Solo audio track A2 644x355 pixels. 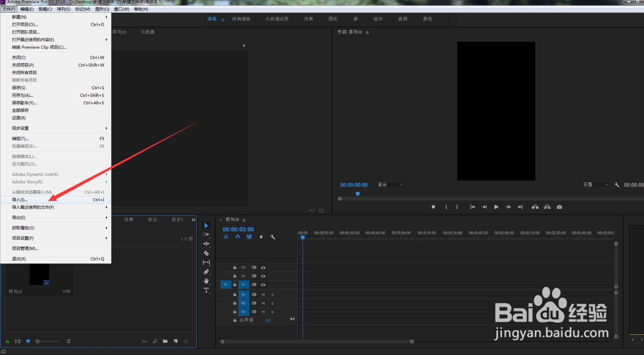pyautogui.click(x=272, y=303)
